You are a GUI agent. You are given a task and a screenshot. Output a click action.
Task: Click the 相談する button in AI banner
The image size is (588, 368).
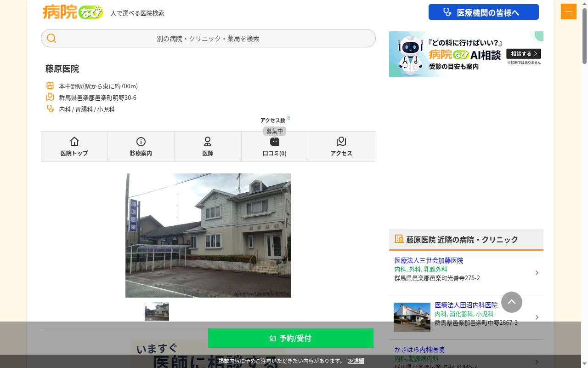tap(524, 54)
